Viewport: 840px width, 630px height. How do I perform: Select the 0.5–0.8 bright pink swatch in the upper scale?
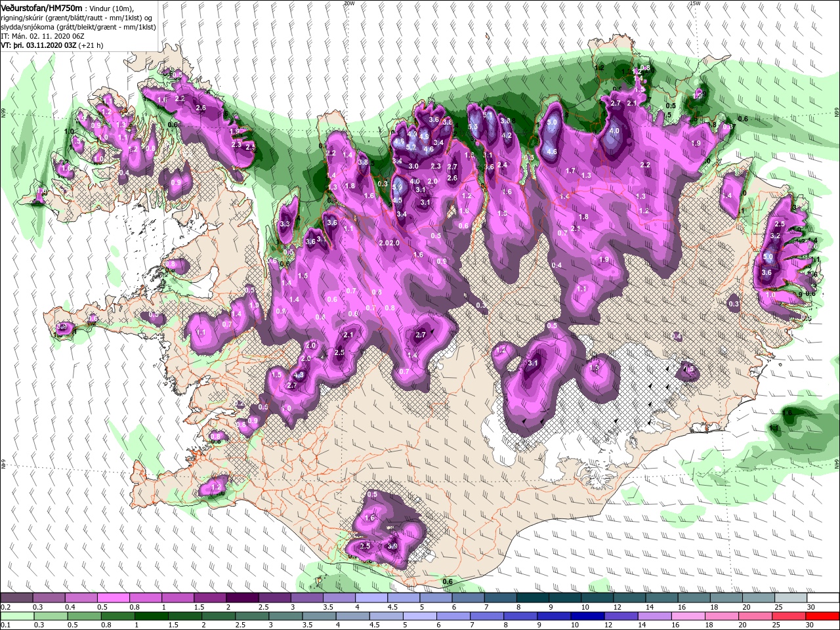tap(113, 598)
